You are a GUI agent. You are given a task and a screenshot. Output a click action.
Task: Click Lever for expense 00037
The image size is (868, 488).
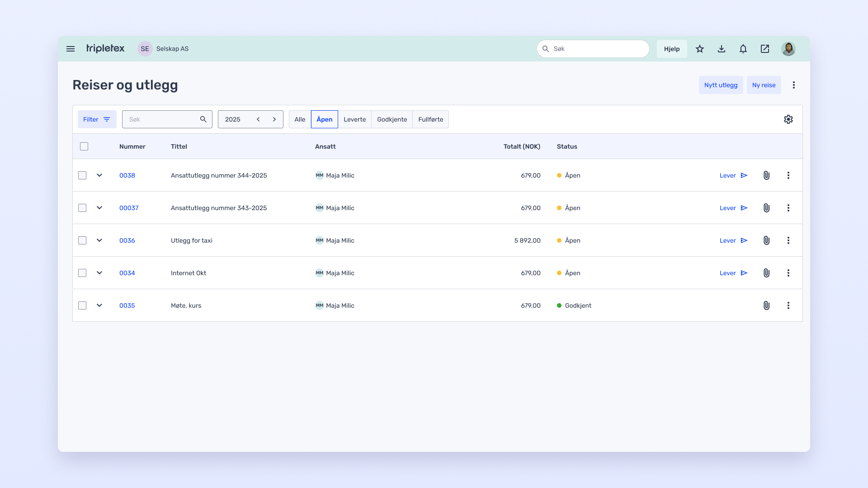tap(734, 208)
